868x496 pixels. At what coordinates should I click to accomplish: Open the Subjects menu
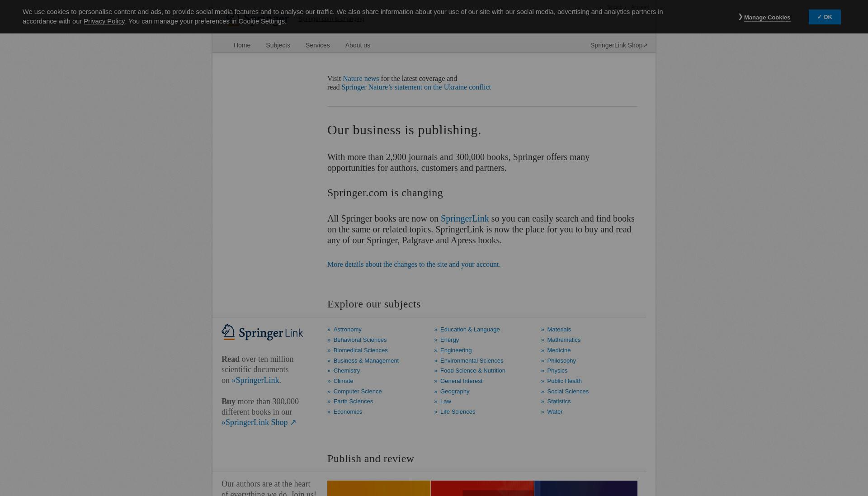(278, 45)
